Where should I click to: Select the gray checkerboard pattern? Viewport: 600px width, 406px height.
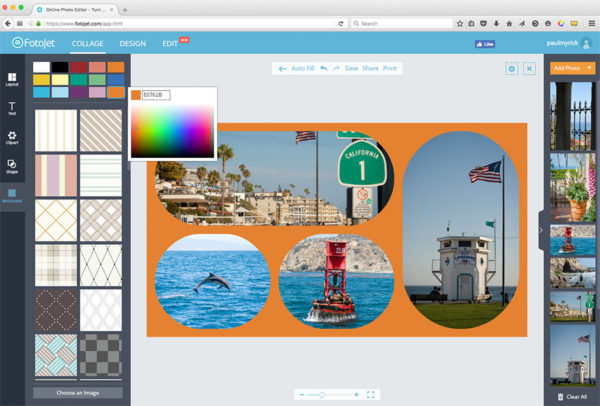click(x=101, y=355)
